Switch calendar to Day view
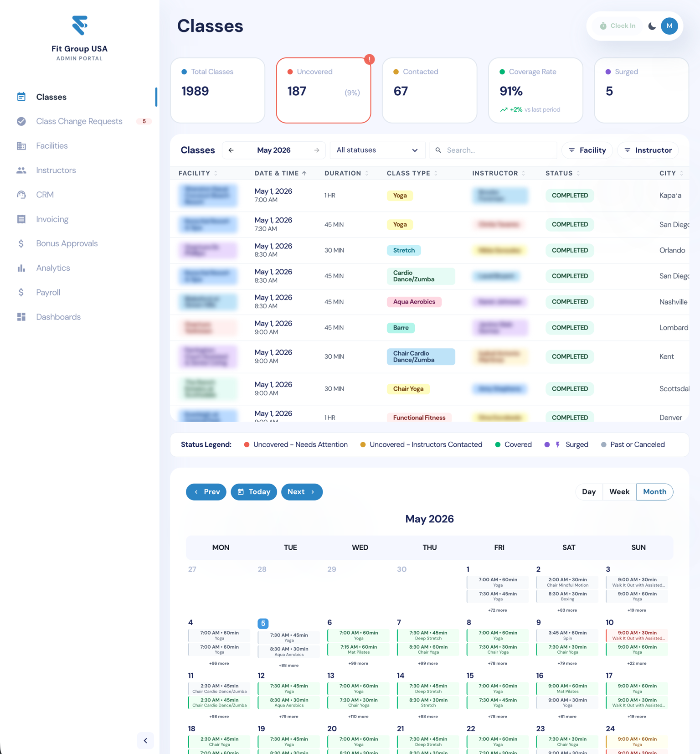The image size is (700, 754). [x=589, y=492]
